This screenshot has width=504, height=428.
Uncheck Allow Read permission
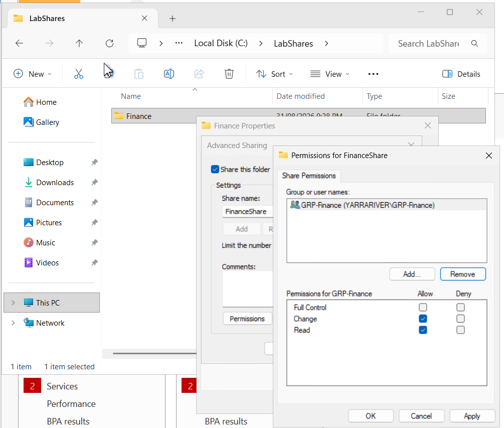click(423, 330)
